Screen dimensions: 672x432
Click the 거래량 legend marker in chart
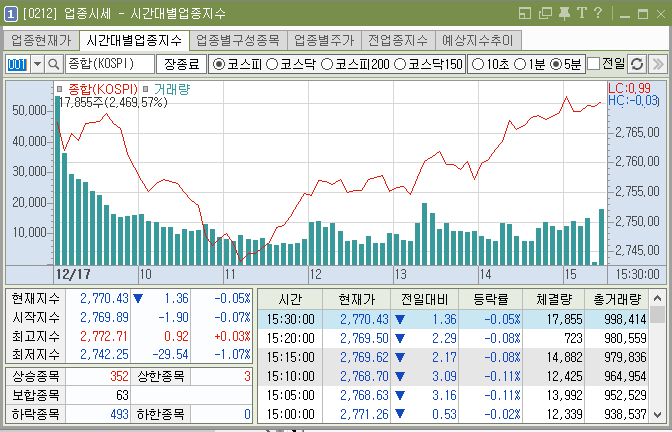pyautogui.click(x=146, y=89)
